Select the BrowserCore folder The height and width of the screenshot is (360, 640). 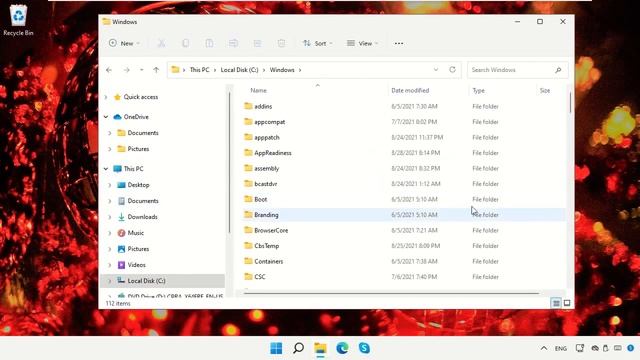click(271, 231)
